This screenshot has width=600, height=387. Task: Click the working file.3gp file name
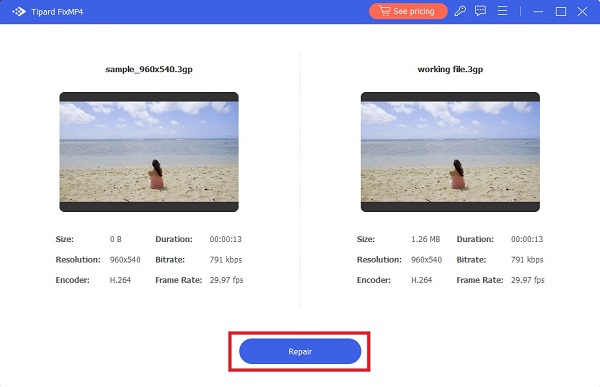tap(450, 69)
